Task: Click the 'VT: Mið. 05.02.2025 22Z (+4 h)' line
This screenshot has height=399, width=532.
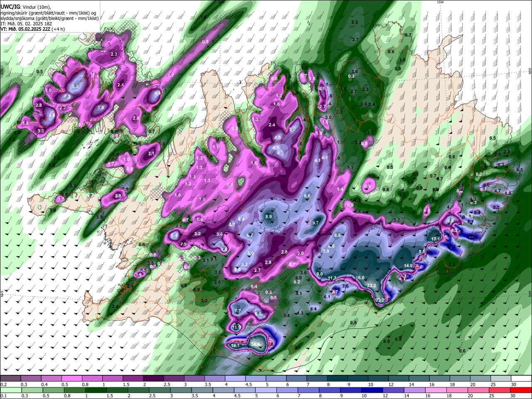Action: tap(32, 29)
